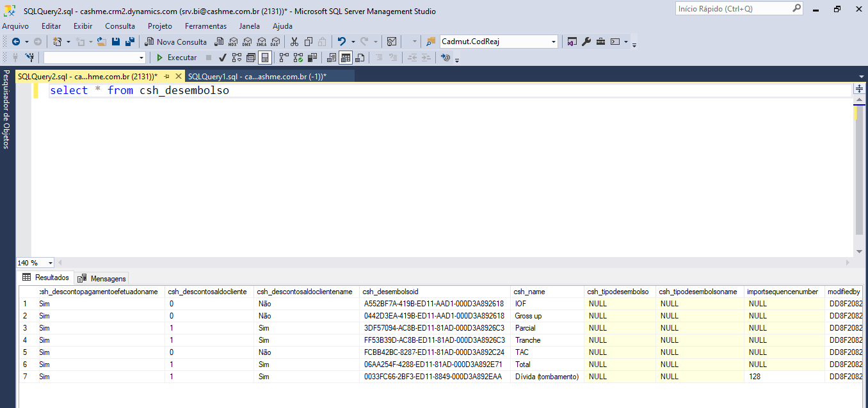Click the Activity Monitor icon
The image size is (868, 408).
[391, 42]
